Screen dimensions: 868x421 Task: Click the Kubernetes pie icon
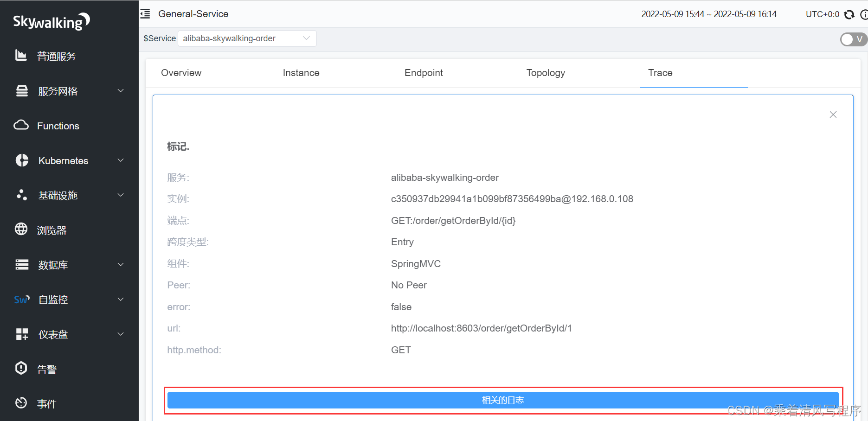tap(22, 160)
